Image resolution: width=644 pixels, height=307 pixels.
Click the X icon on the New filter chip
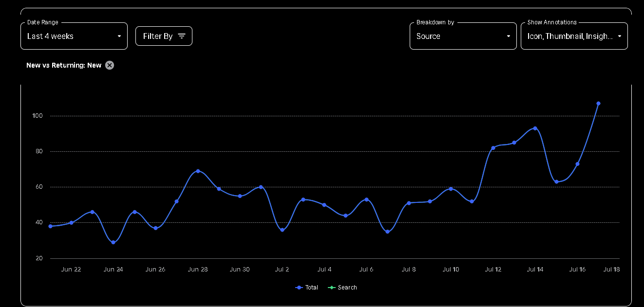tap(109, 65)
